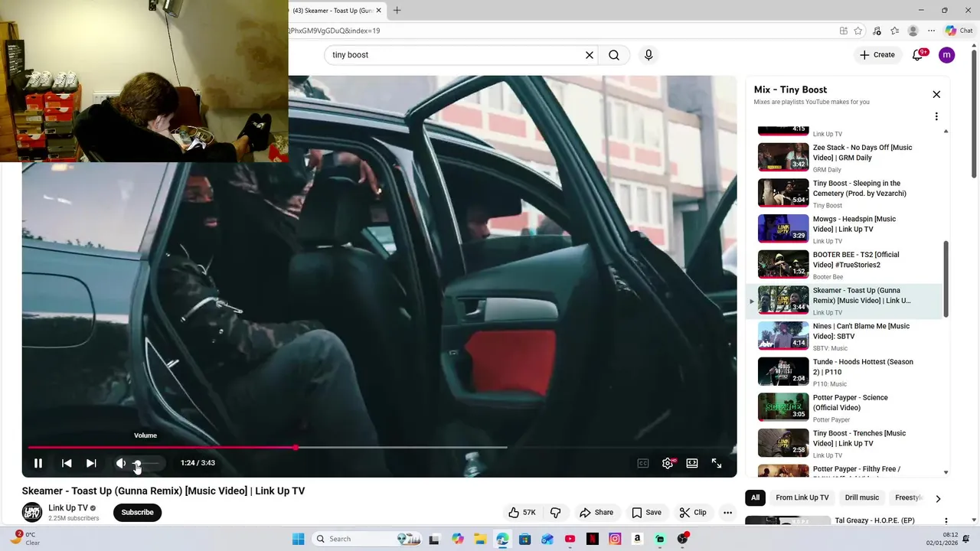Screen dimensions: 980x551
Task: Open the Create menu
Action: (877, 55)
